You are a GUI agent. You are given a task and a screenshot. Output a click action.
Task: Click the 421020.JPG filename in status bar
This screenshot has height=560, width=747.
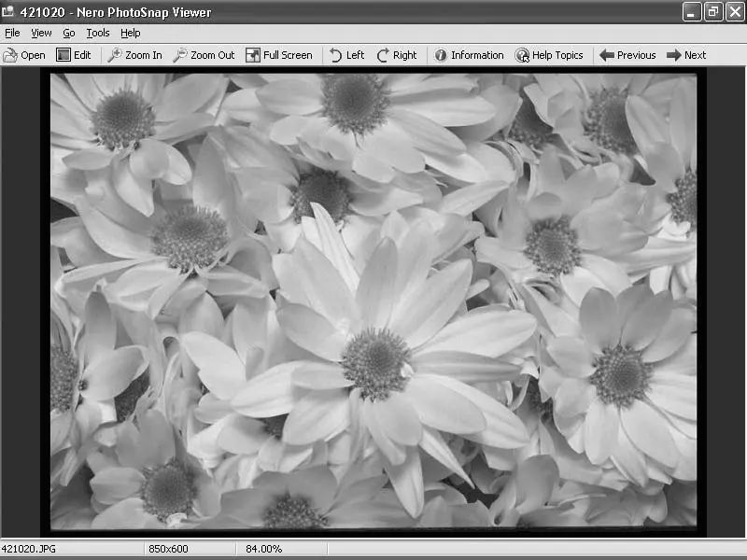[x=28, y=549]
